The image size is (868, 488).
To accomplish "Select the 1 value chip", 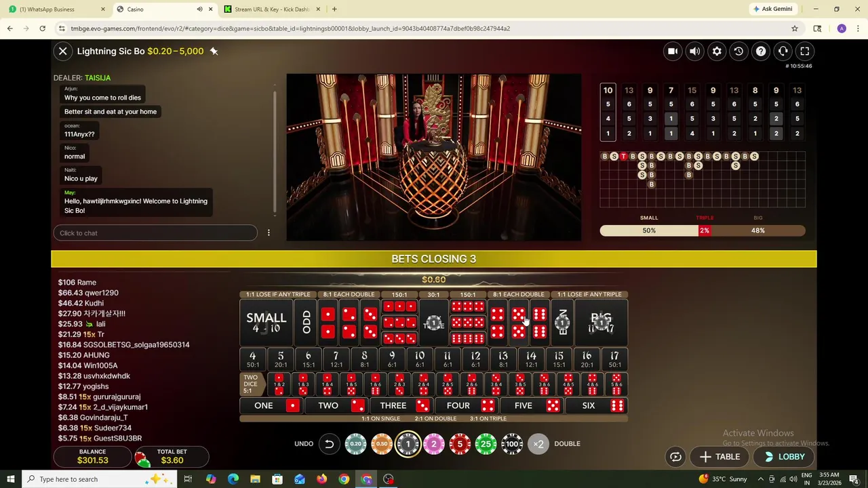I will pos(408,444).
